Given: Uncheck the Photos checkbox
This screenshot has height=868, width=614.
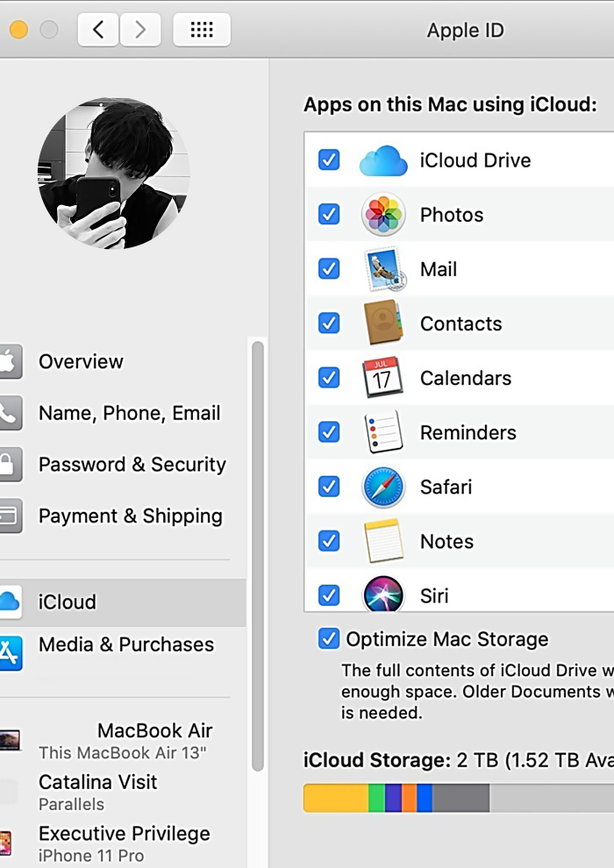Looking at the screenshot, I should pyautogui.click(x=329, y=214).
